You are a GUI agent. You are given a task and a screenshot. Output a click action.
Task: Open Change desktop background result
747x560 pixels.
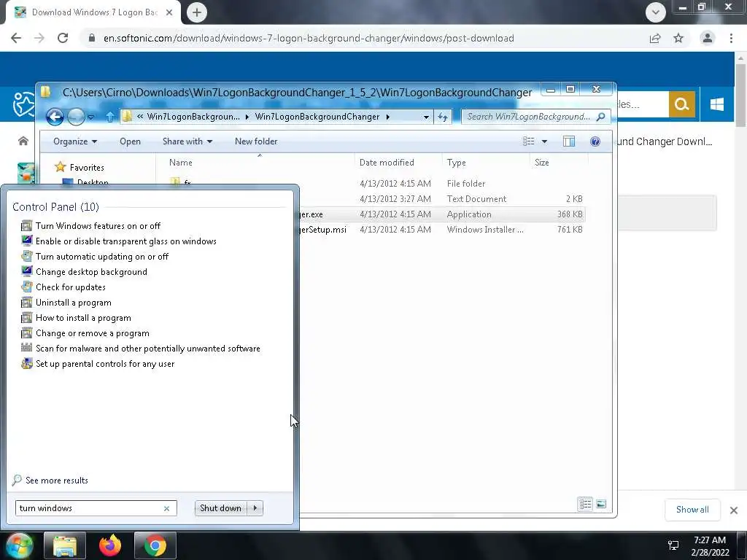tap(91, 272)
